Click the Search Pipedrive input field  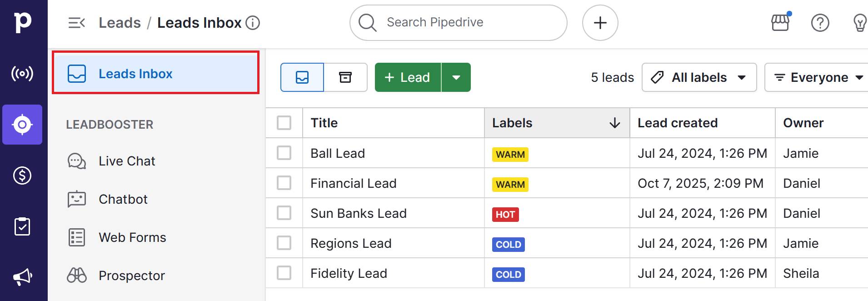coord(458,23)
